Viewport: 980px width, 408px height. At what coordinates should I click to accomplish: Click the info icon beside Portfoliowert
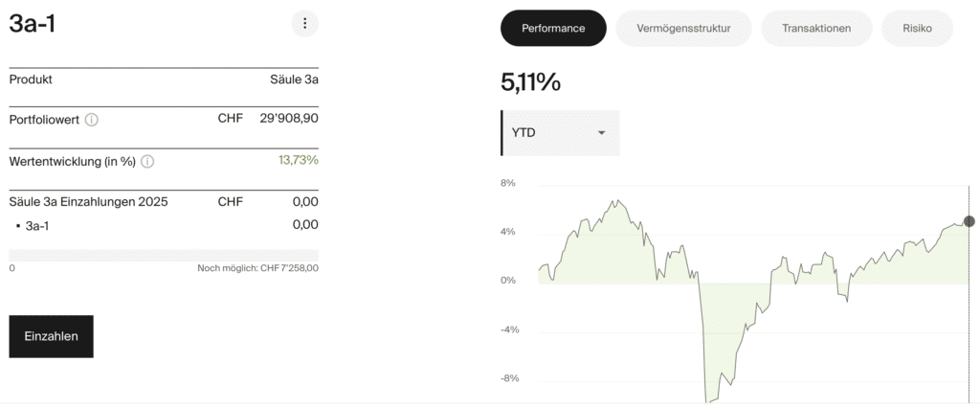pos(92,120)
